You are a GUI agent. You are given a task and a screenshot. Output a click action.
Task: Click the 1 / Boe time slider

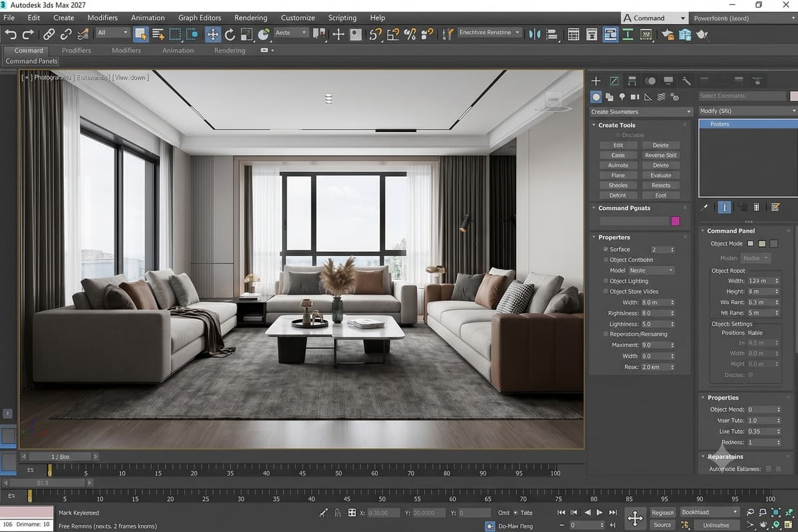(60, 457)
